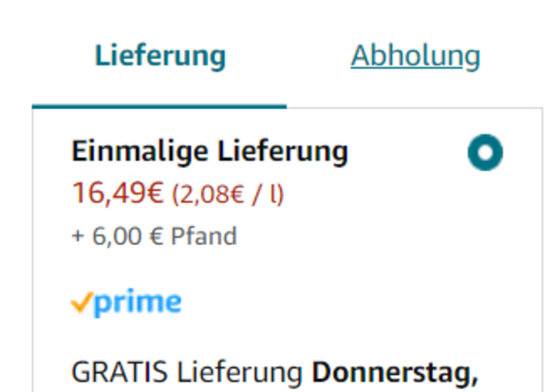Select the Einmalige Lieferung radio button

(485, 153)
